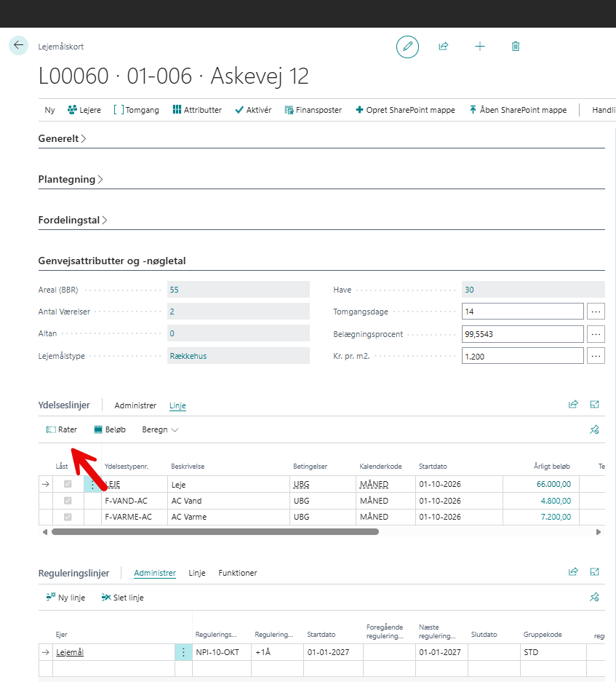The width and height of the screenshot is (616, 682).
Task: Click Tomgang action
Action: tap(137, 110)
